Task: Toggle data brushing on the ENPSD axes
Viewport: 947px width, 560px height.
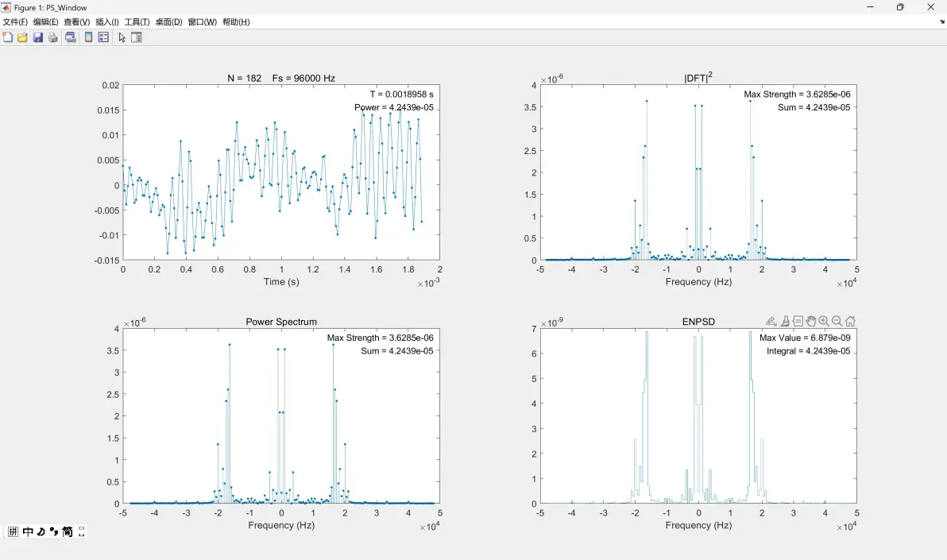Action: coord(785,322)
